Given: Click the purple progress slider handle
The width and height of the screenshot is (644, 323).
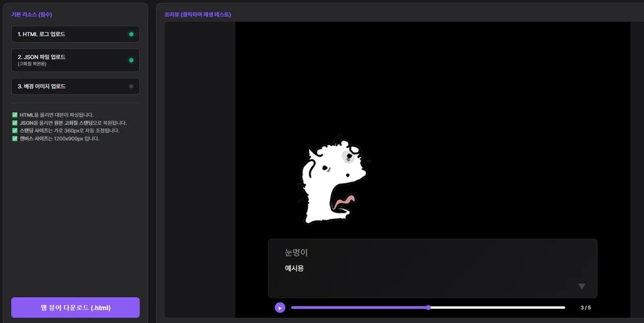Looking at the screenshot, I should (x=428, y=308).
